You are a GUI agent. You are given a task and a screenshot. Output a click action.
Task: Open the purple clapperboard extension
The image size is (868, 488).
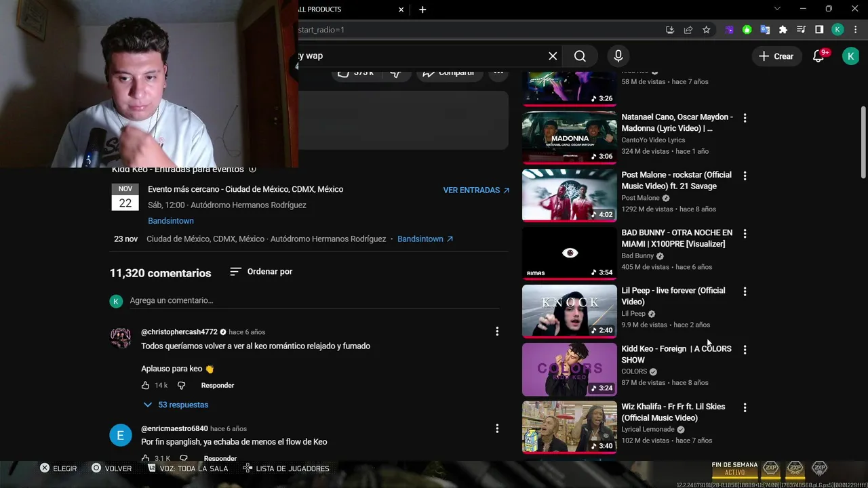coord(730,30)
